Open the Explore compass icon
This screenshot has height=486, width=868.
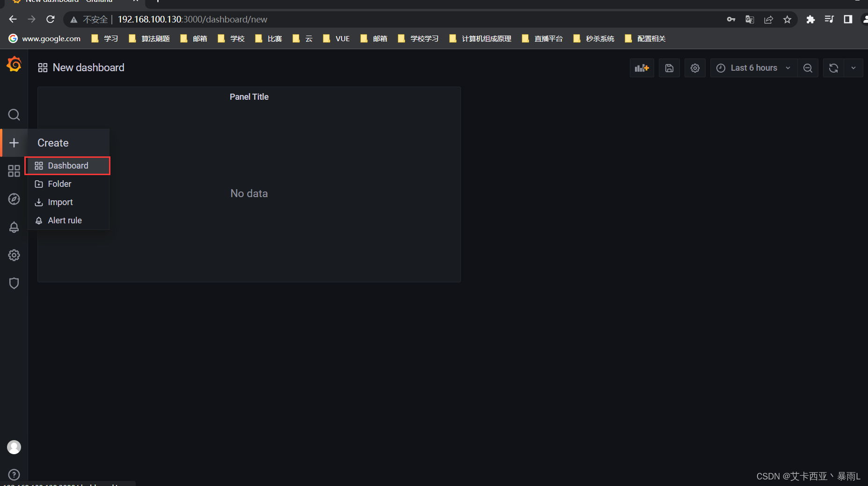click(14, 199)
